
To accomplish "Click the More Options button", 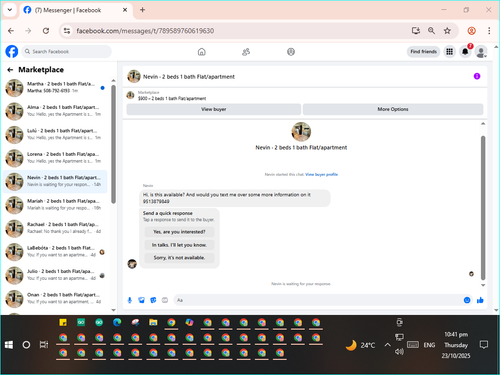I will [x=393, y=109].
